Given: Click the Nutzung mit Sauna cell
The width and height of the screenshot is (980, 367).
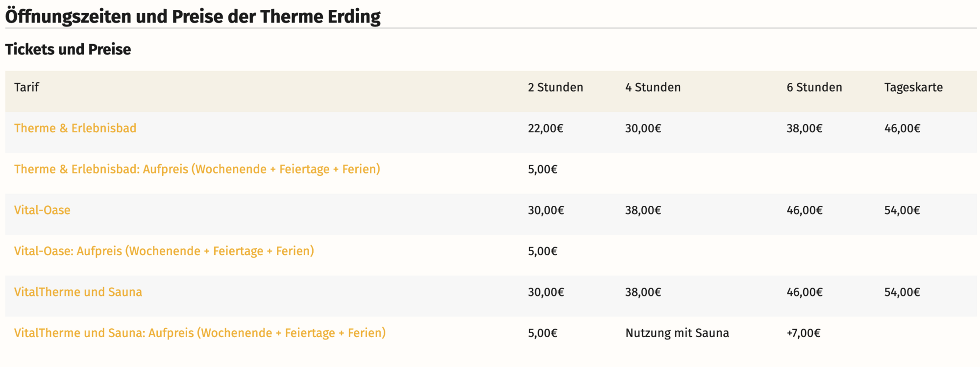Looking at the screenshot, I should click(677, 333).
